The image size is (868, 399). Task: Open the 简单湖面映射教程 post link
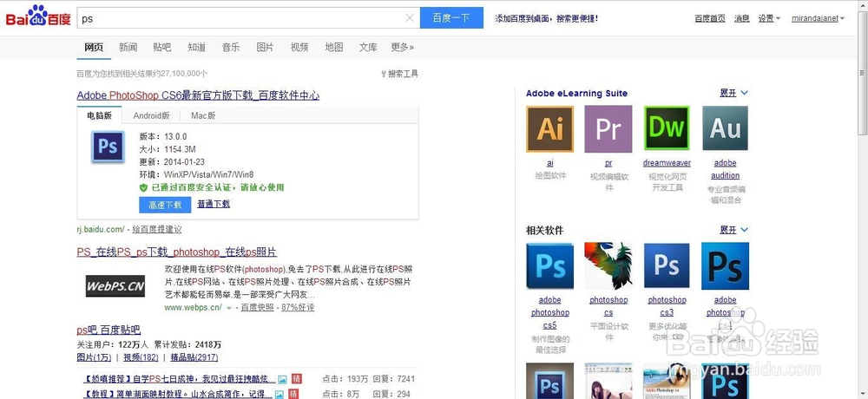click(x=178, y=394)
